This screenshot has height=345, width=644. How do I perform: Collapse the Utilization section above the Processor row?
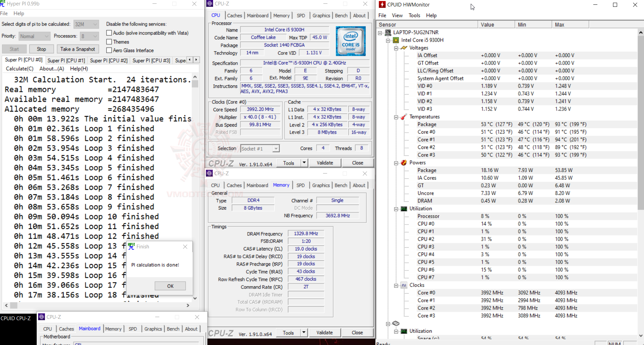pos(396,209)
